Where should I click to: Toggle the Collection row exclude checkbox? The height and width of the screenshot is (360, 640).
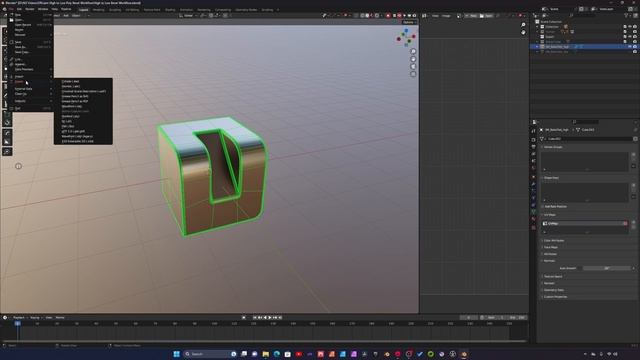click(625, 27)
